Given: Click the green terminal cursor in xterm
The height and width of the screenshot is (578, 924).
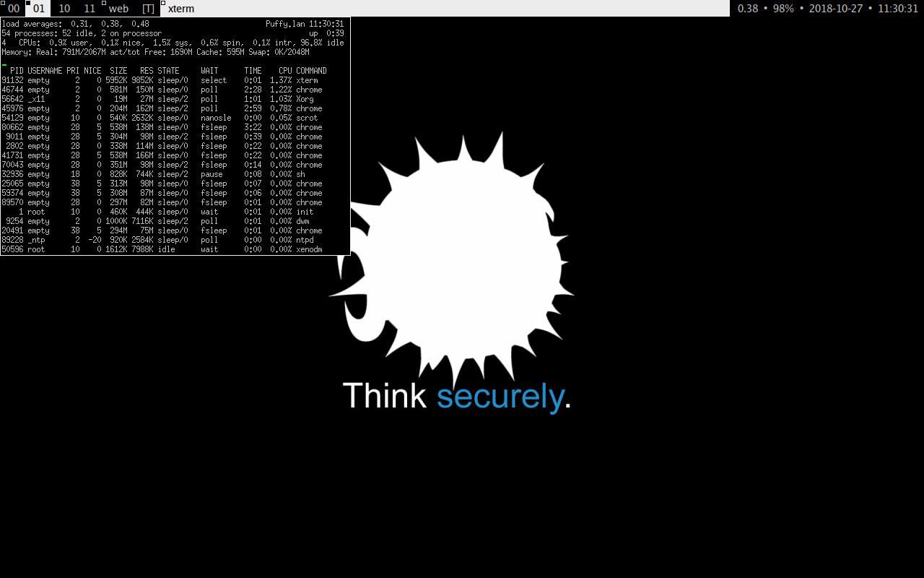Looking at the screenshot, I should click(x=4, y=64).
